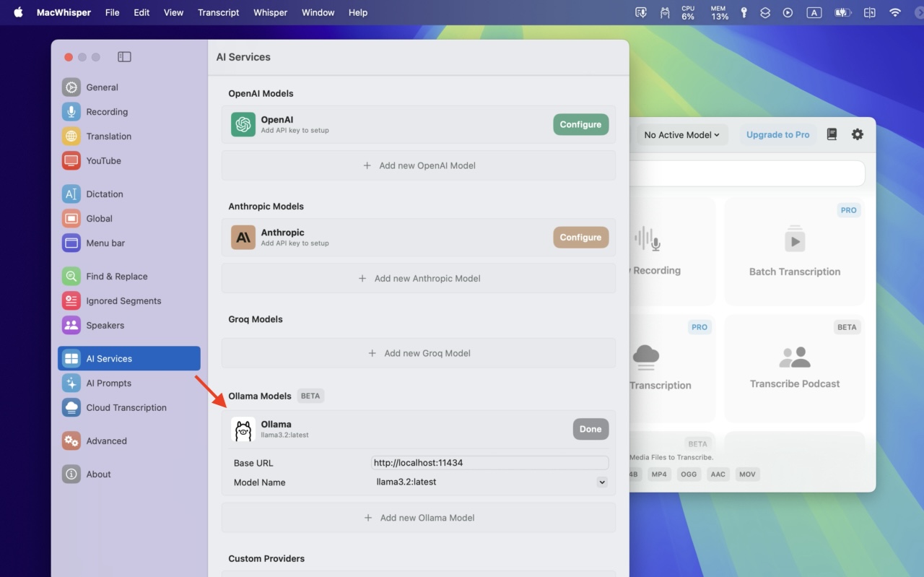Image resolution: width=924 pixels, height=577 pixels.
Task: Select the YouTube sidebar icon
Action: (x=71, y=161)
